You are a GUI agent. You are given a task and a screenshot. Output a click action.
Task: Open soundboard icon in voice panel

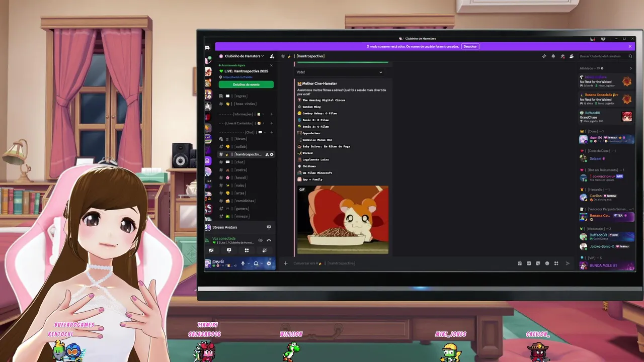pos(265,250)
